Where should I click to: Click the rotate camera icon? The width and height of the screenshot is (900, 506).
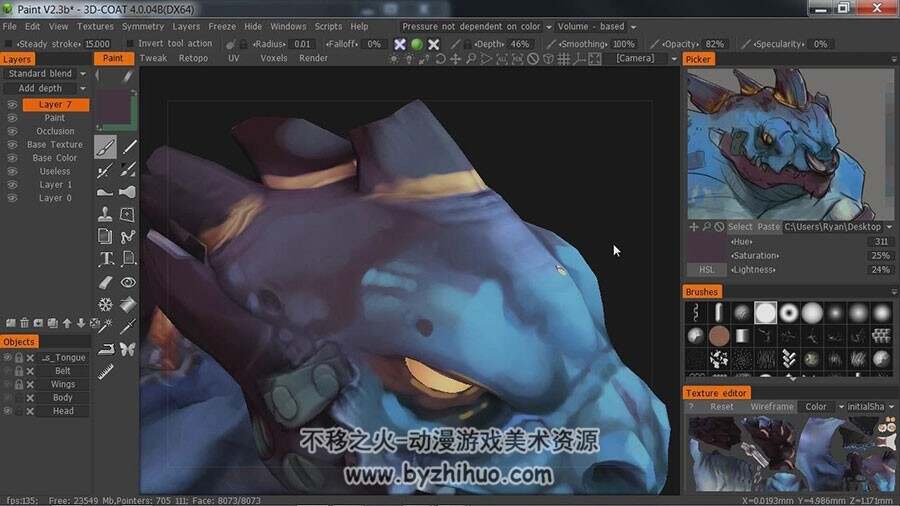click(440, 59)
